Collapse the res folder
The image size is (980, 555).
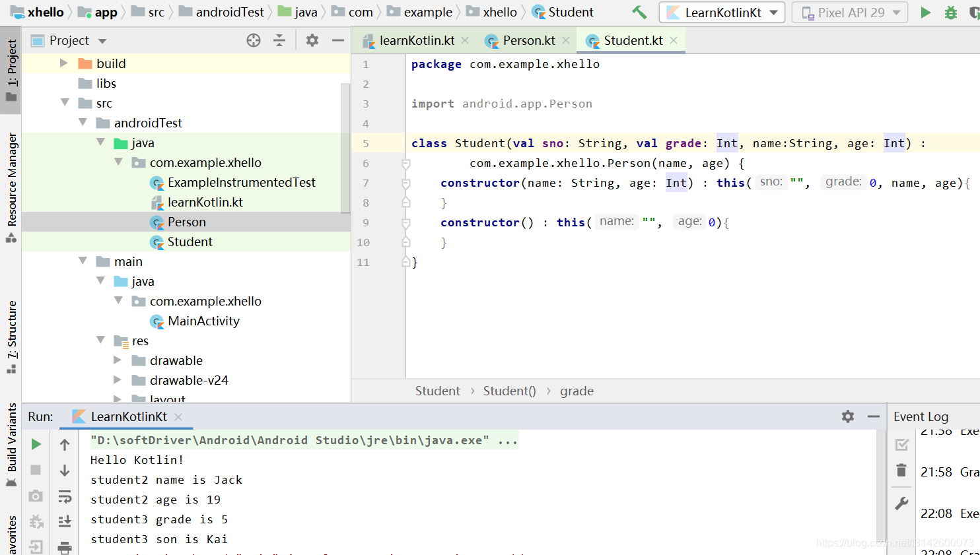[x=100, y=340]
